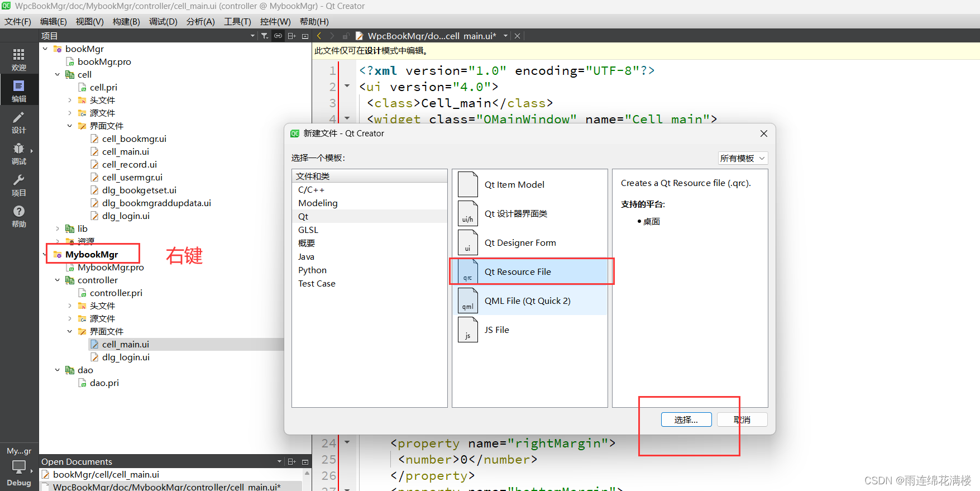Select the Qt 设计器界面类 template icon

click(x=468, y=213)
